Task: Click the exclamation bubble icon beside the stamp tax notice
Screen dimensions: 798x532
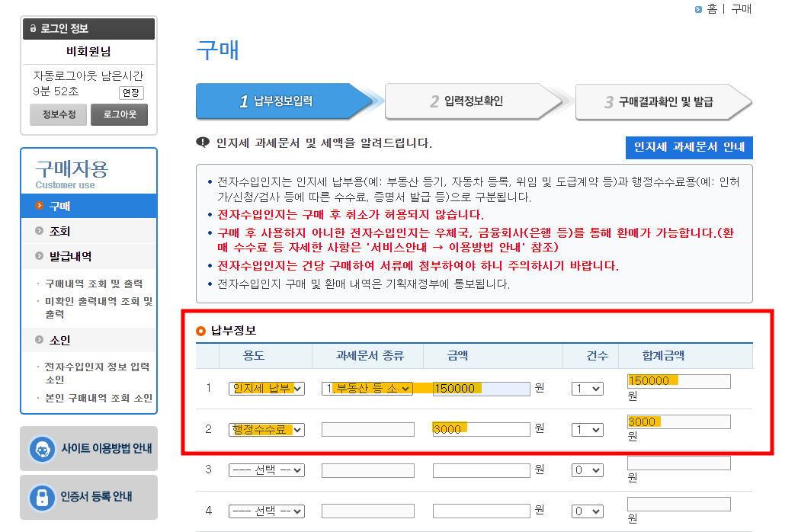Action: [200, 144]
